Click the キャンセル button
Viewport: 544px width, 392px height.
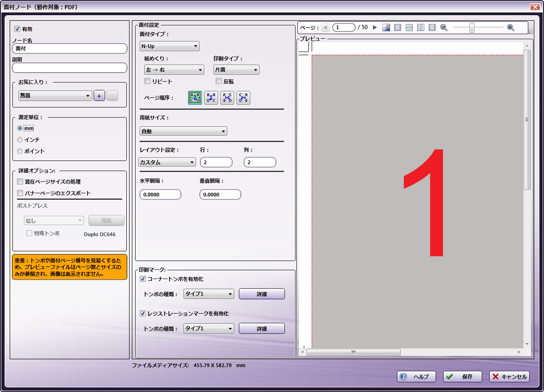pos(509,377)
